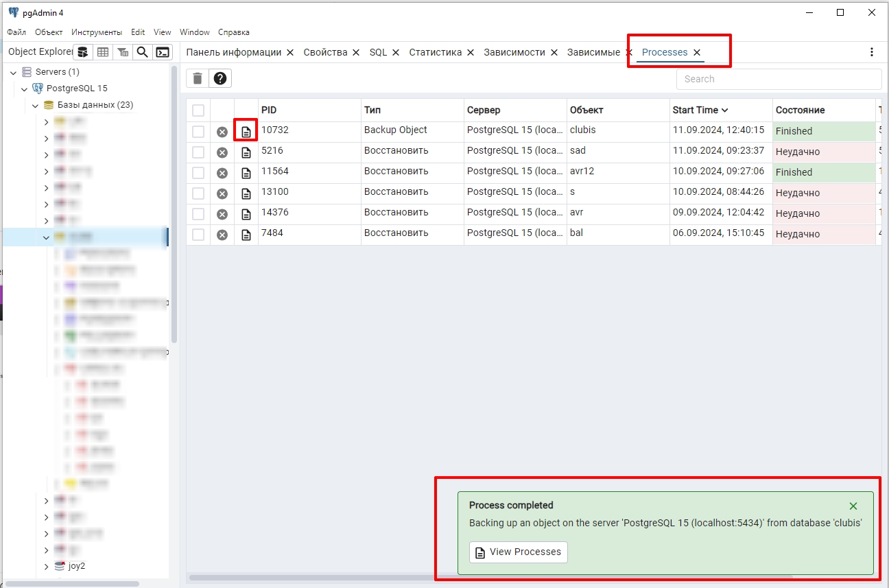Sort table by Состояние column header
Screen dimensions: 889x588
tap(800, 110)
